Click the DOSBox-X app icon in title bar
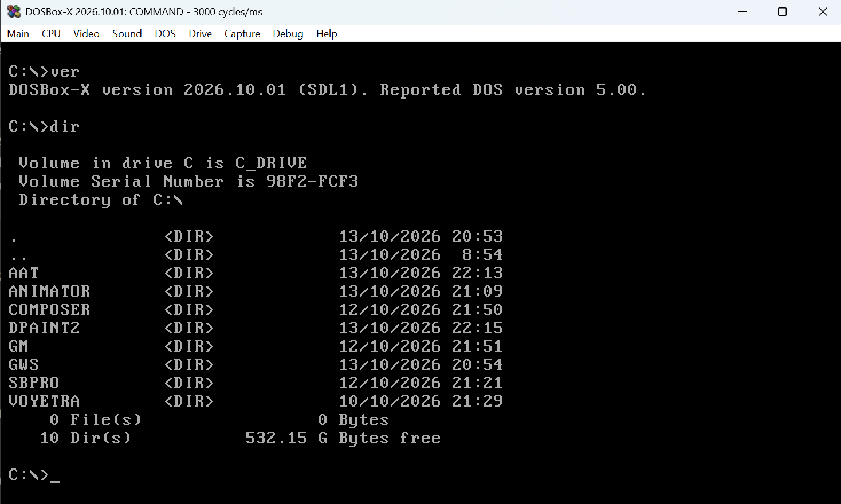 tap(14, 11)
